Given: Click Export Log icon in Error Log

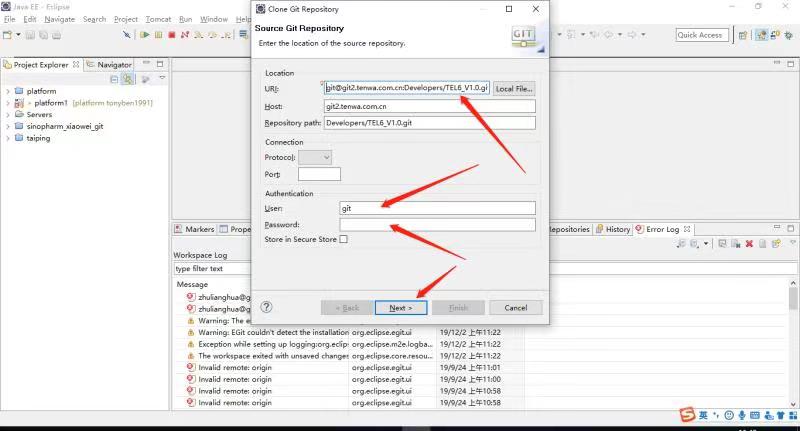Looking at the screenshot, I should (x=681, y=244).
